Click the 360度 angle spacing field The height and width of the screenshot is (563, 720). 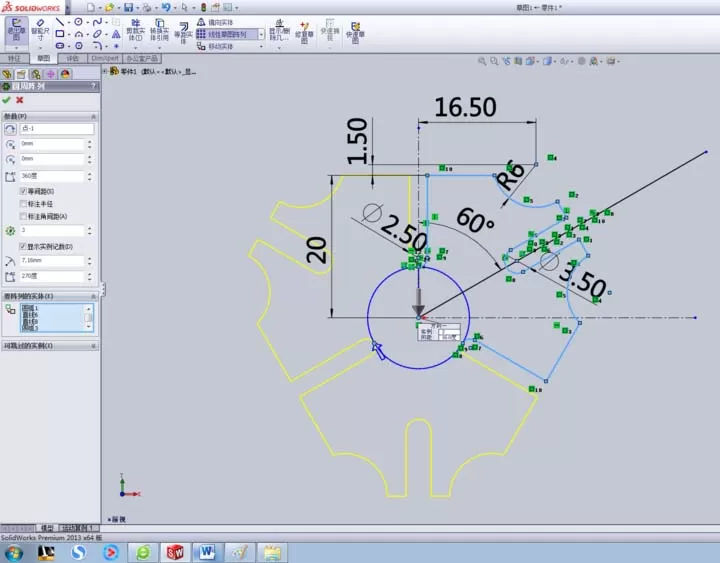pyautogui.click(x=52, y=176)
